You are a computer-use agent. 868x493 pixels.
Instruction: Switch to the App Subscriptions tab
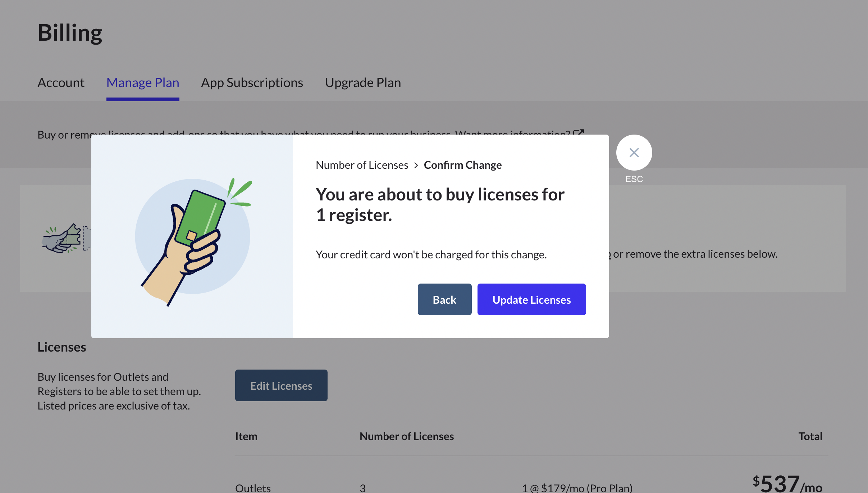(x=252, y=83)
